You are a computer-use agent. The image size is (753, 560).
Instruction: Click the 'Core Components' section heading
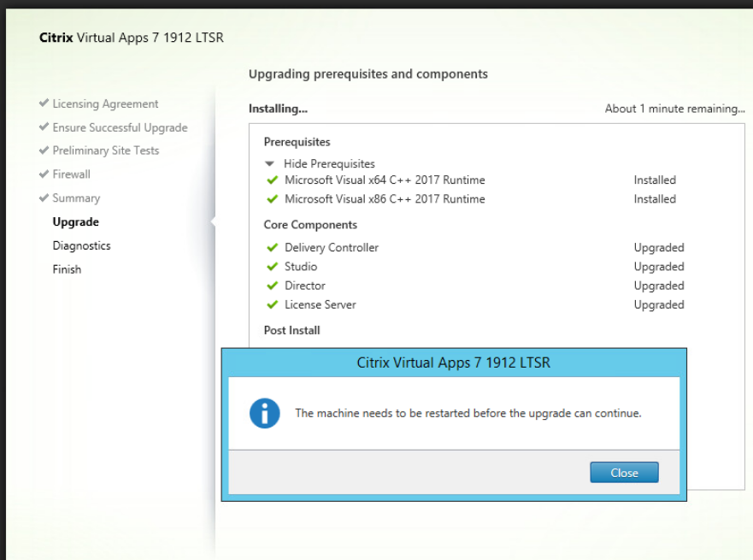(x=310, y=225)
